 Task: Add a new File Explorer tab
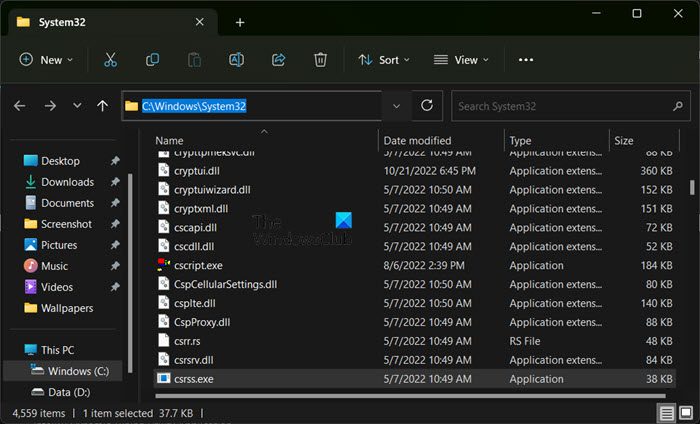[x=240, y=22]
